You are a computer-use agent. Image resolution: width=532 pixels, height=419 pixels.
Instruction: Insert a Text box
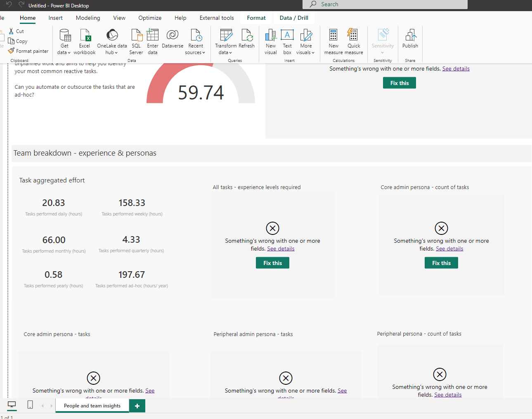[x=287, y=41]
